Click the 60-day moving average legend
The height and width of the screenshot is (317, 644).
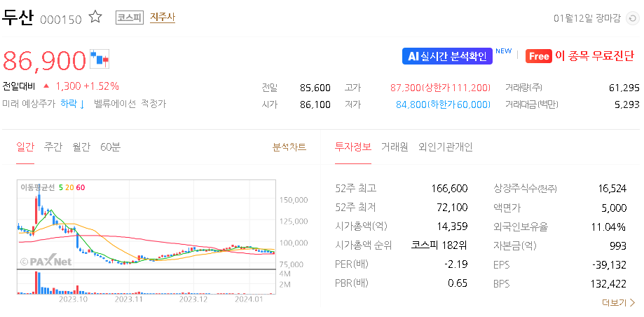click(81, 188)
